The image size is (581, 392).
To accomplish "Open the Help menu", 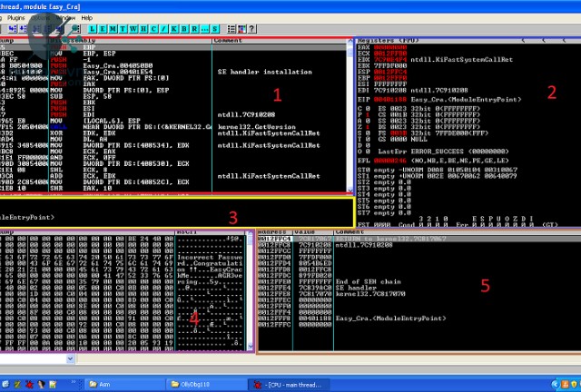I will [x=87, y=18].
